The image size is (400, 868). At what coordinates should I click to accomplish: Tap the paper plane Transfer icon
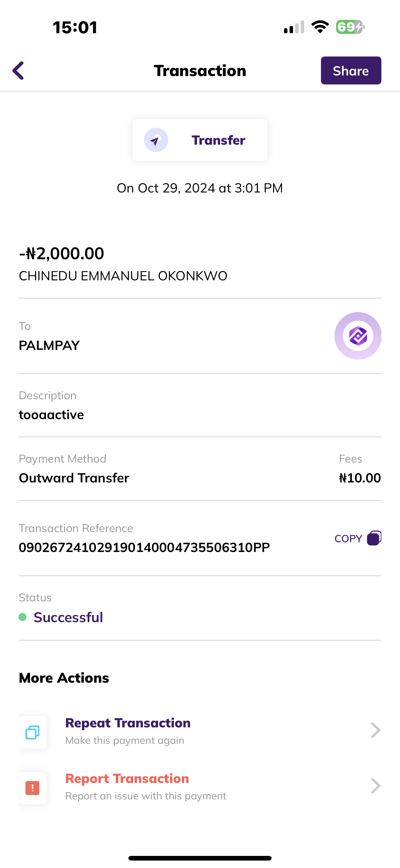pos(156,140)
